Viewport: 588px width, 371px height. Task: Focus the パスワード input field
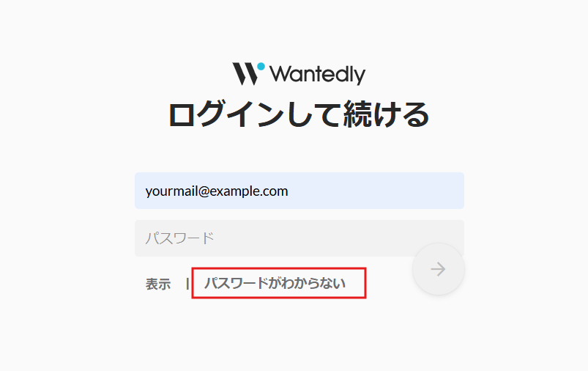(x=299, y=238)
